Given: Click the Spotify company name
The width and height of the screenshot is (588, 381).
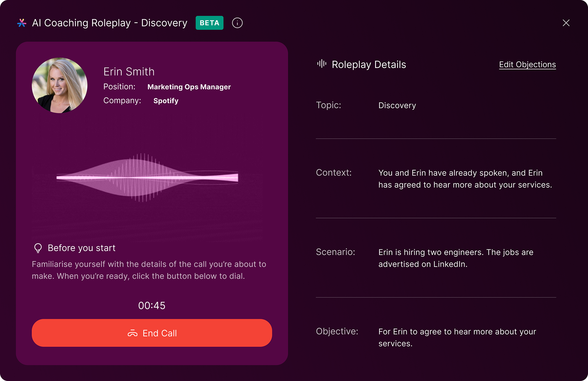Looking at the screenshot, I should pyautogui.click(x=166, y=101).
